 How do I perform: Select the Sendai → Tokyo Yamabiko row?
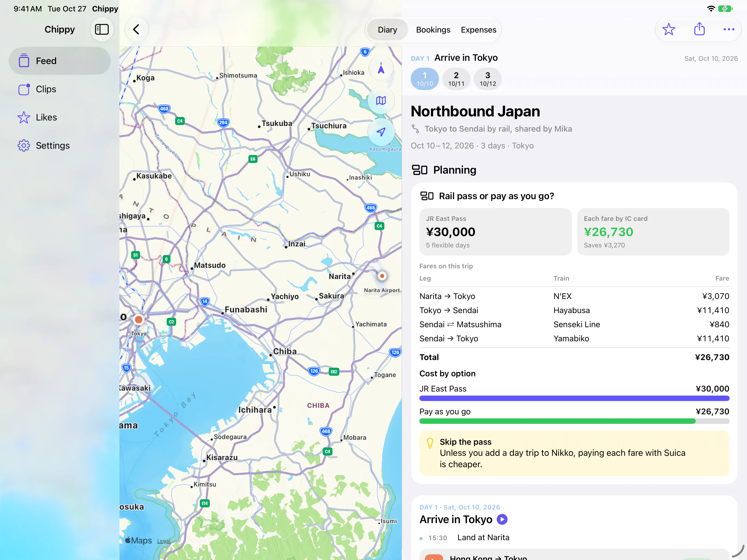(574, 339)
